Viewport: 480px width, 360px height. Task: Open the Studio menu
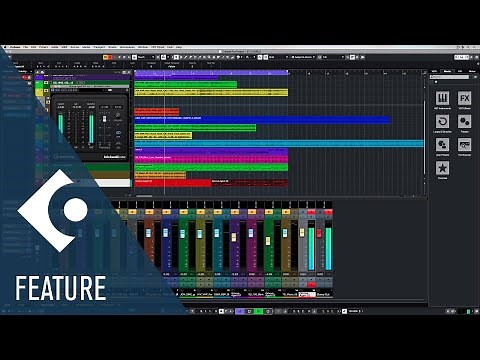[113, 47]
